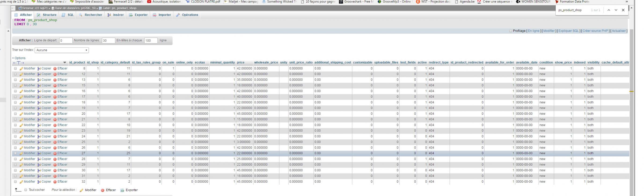The height and width of the screenshot is (196, 644).
Task: Click the Exporter icon below the table
Action: point(122,190)
